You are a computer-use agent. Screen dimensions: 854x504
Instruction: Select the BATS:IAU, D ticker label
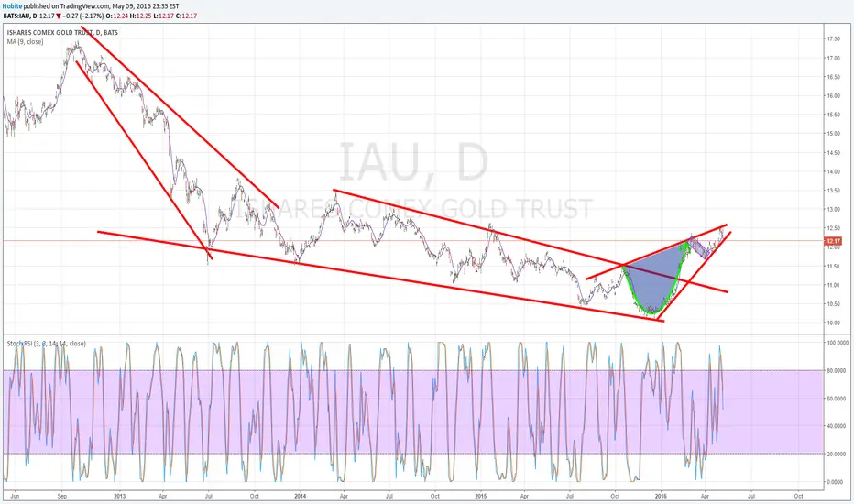[20, 16]
